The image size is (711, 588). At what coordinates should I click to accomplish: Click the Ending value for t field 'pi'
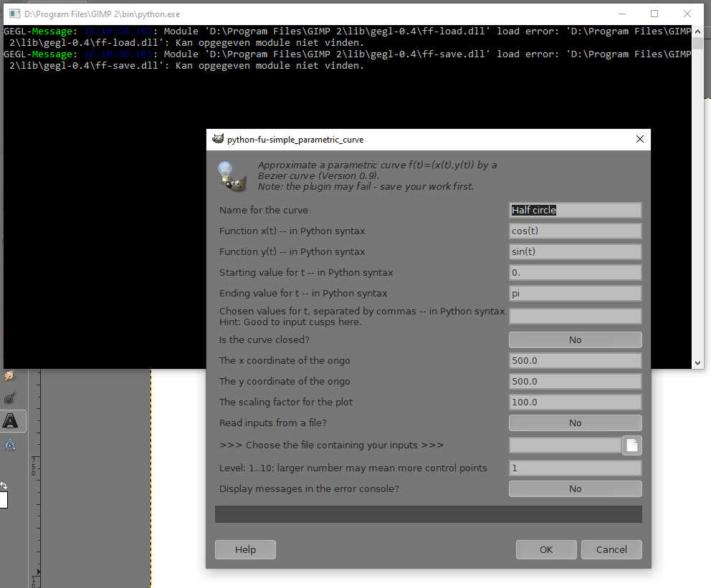click(x=575, y=294)
